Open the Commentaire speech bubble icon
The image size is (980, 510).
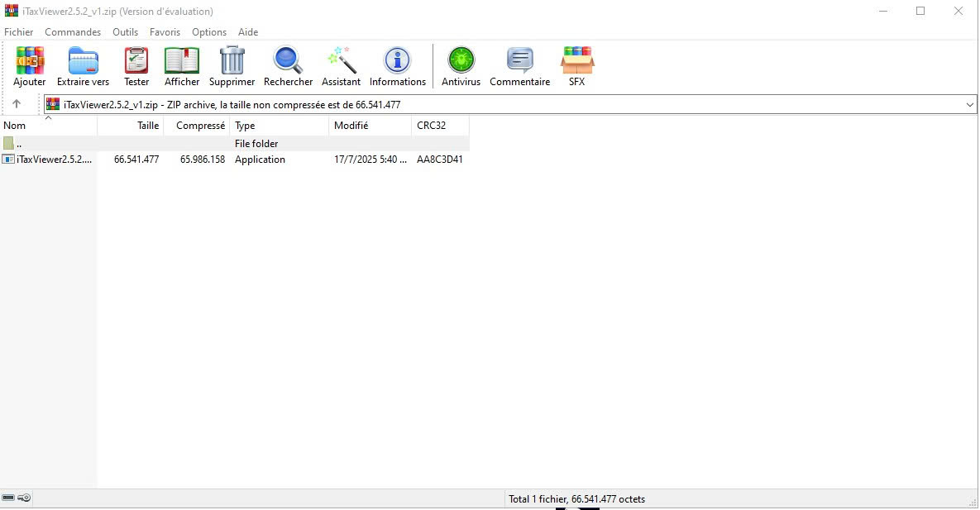[520, 60]
